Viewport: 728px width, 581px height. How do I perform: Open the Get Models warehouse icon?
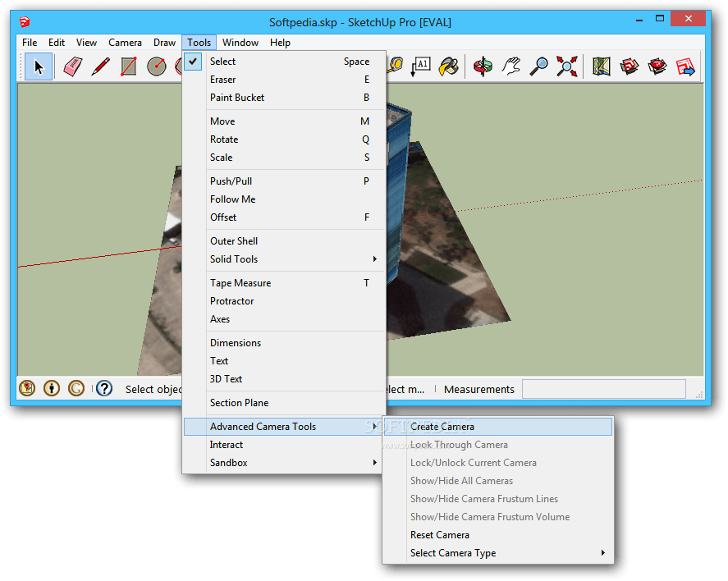(x=630, y=66)
